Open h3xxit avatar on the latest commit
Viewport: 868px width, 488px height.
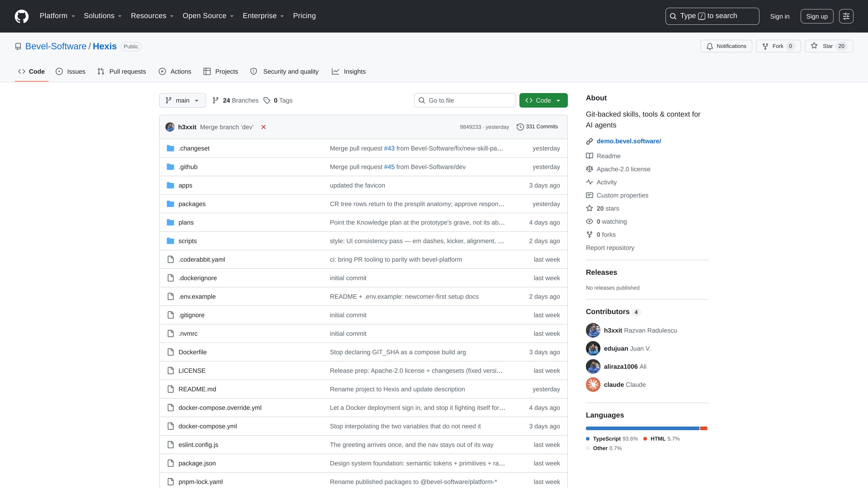pos(170,127)
